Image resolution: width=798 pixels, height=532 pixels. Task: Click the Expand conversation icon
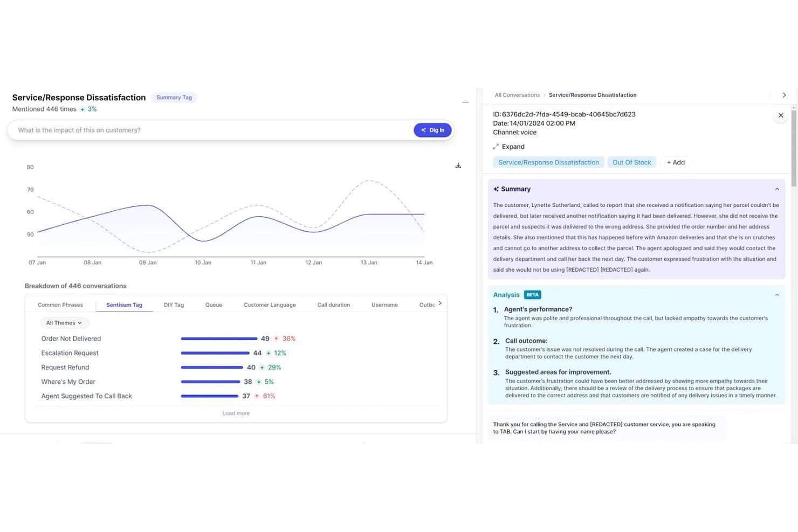click(x=496, y=147)
